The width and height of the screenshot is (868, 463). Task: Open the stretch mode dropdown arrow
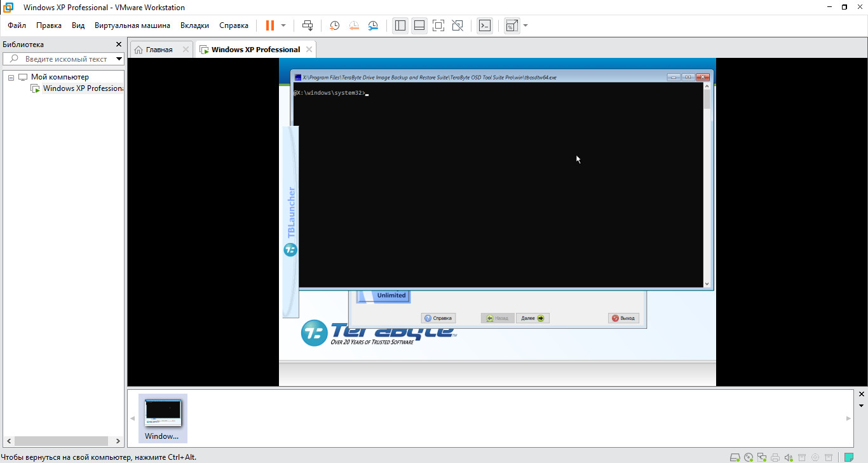pyautogui.click(x=526, y=25)
